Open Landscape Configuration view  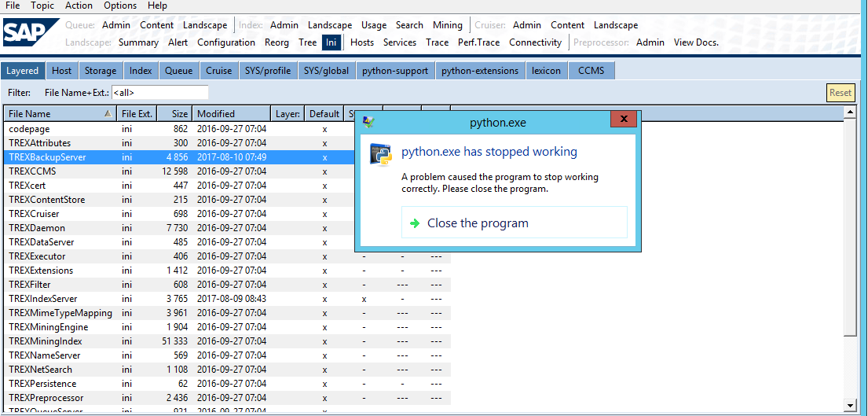[x=226, y=42]
